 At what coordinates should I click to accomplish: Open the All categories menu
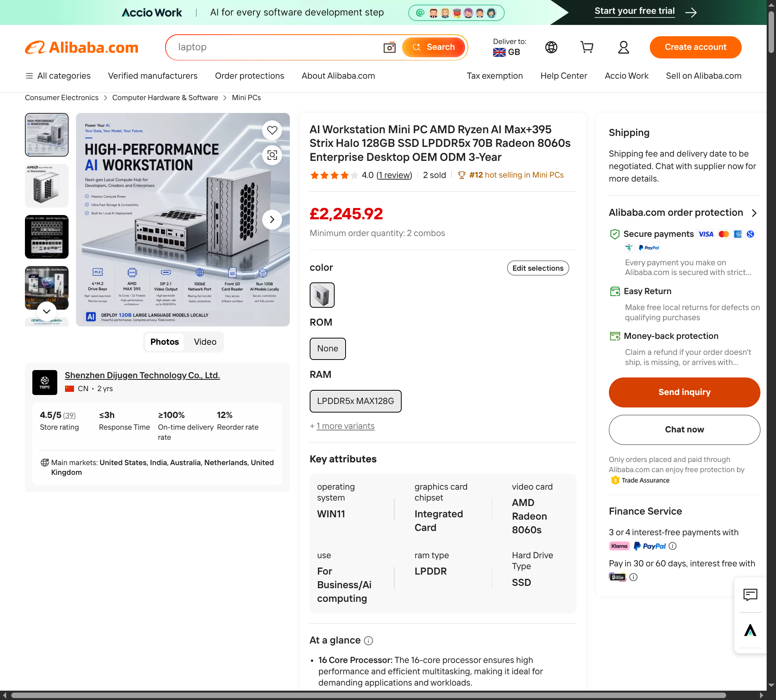click(x=58, y=76)
